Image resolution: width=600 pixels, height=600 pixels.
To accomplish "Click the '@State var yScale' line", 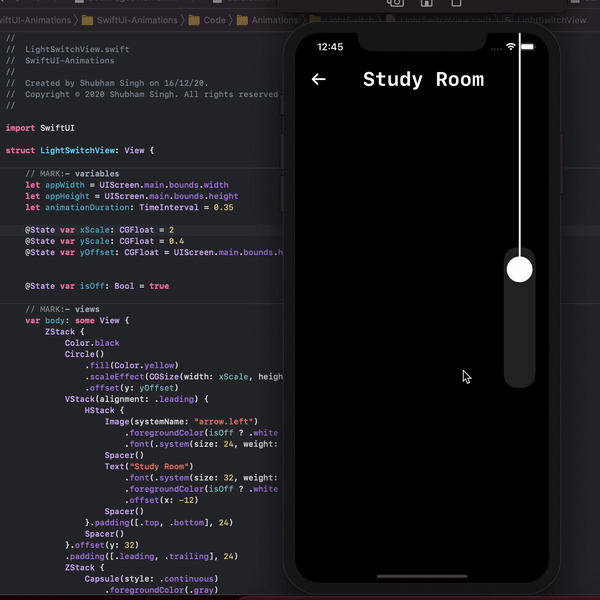I will point(104,241).
